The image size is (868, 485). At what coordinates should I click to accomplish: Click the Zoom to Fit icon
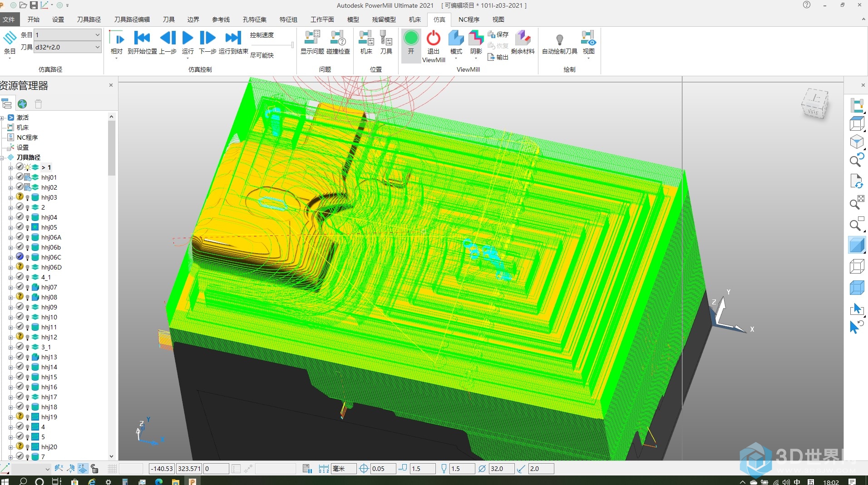point(856,203)
